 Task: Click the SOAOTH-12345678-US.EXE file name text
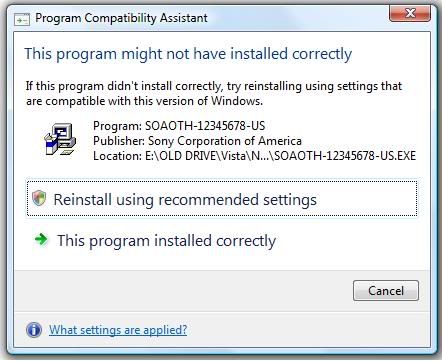345,156
